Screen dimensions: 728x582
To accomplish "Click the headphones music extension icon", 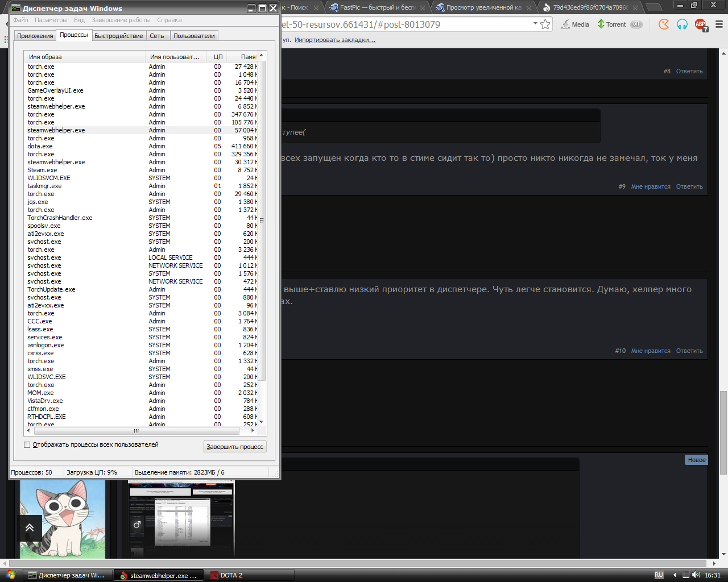I will [682, 24].
